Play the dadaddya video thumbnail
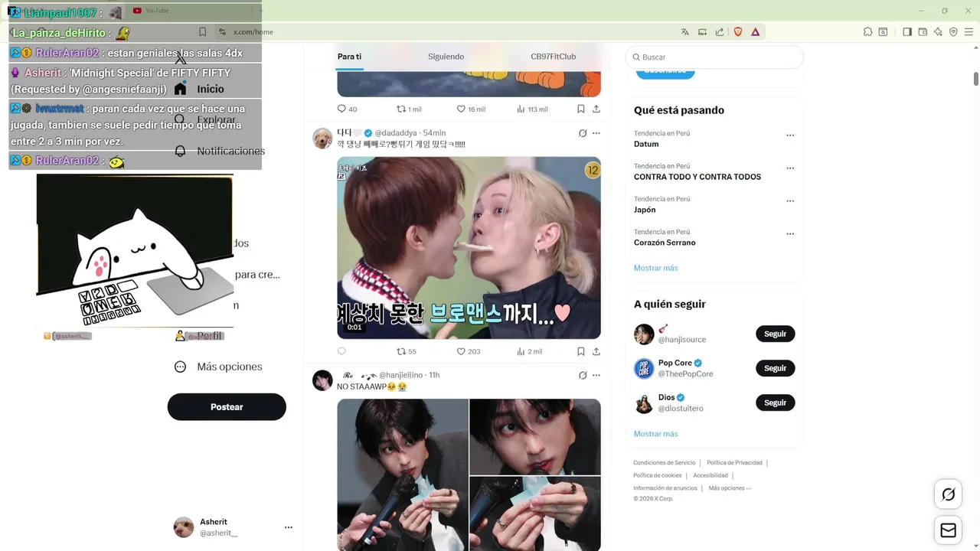This screenshot has height=551, width=980. (x=469, y=248)
